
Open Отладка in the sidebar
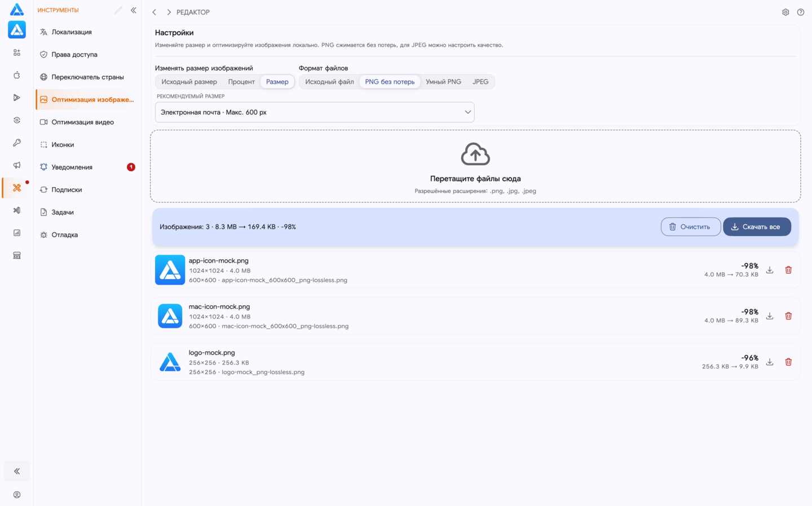pos(87,235)
